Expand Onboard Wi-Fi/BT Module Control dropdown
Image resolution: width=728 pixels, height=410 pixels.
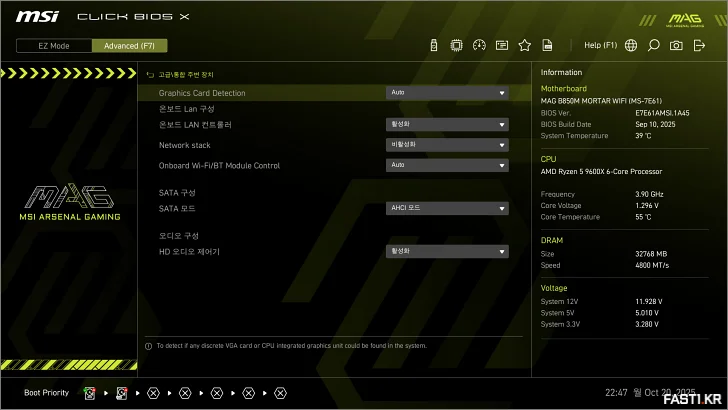tap(447, 165)
